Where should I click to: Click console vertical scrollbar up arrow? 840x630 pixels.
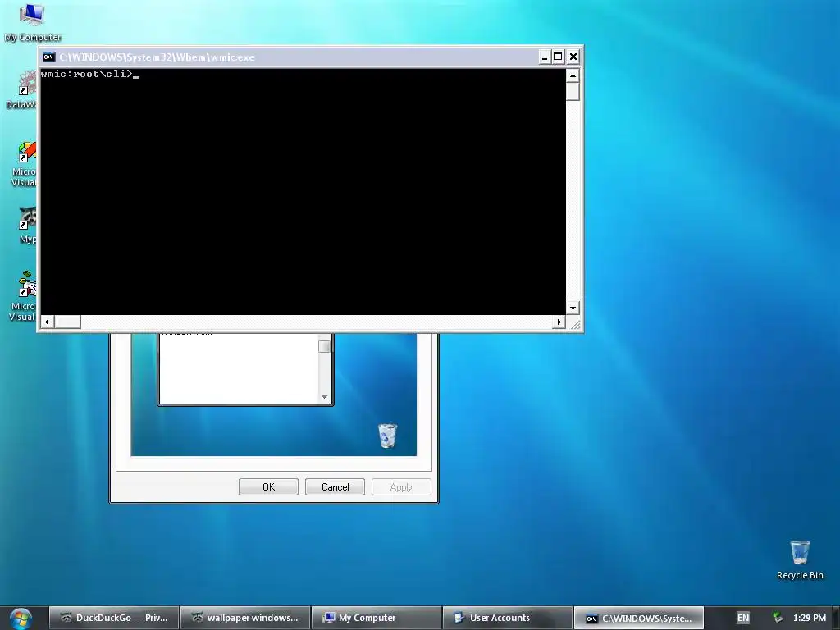[573, 75]
